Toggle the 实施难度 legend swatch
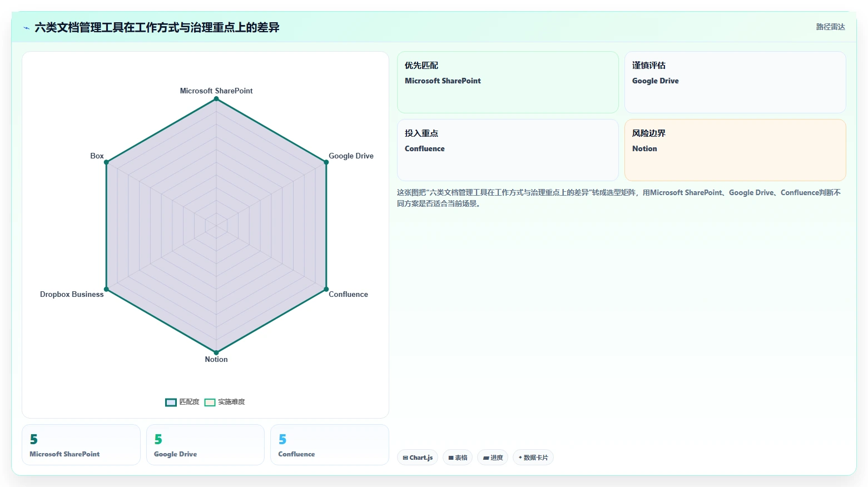Viewport: 868px width, 487px height. point(210,402)
